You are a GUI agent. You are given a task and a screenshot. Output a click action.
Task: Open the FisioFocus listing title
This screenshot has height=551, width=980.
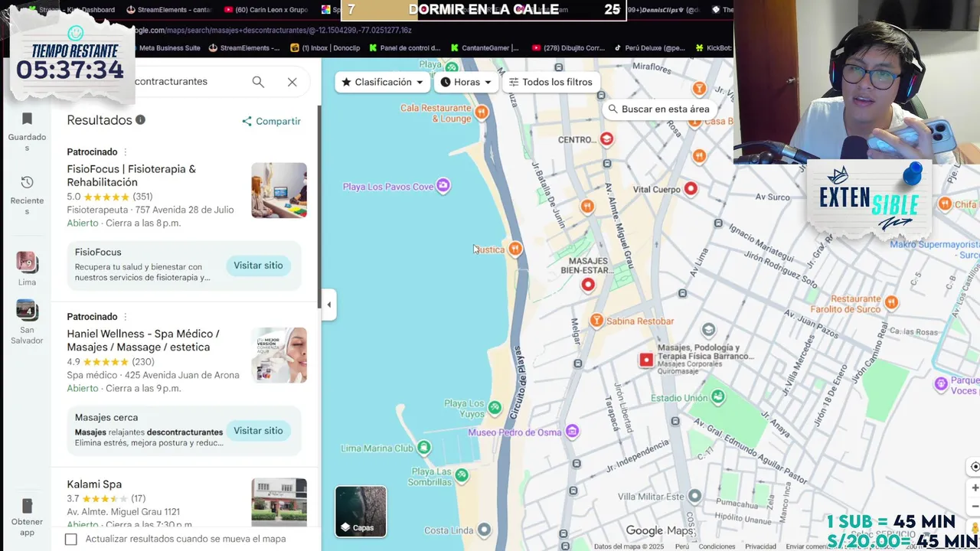[x=132, y=175]
